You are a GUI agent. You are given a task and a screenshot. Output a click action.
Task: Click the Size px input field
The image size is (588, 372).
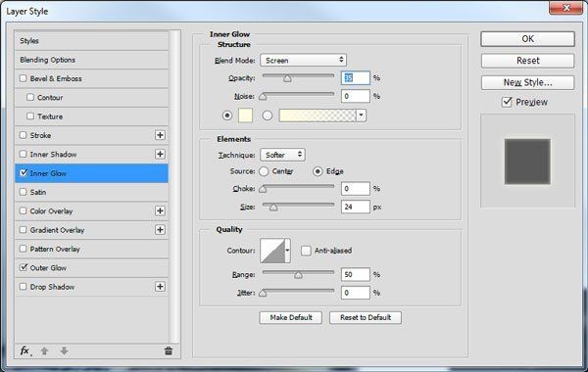(356, 207)
